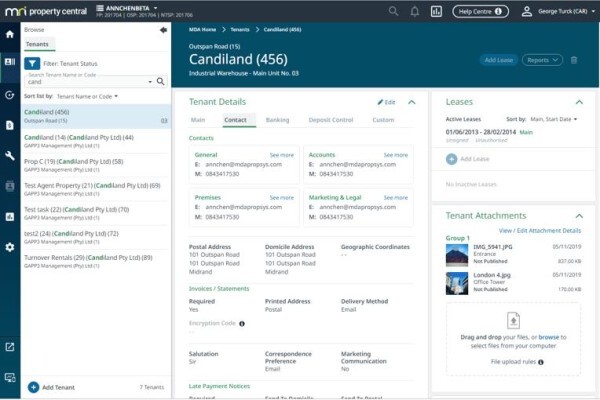
Task: Click the external link sidebar icon
Action: (10, 347)
